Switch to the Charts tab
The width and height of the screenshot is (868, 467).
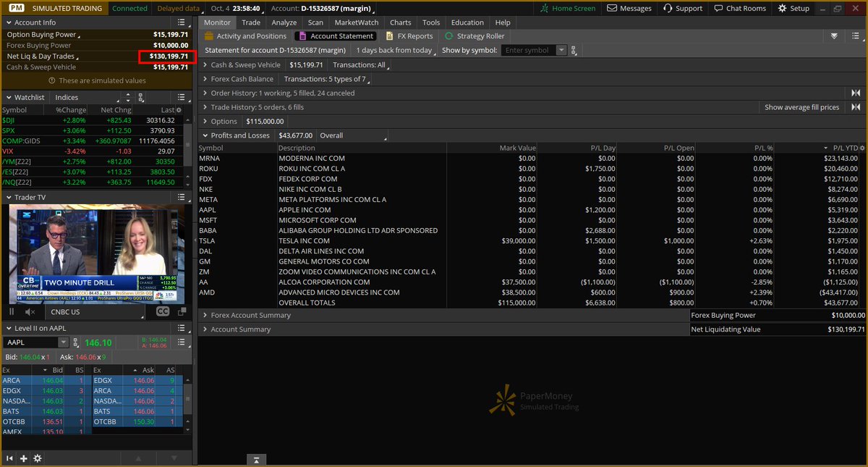point(401,22)
